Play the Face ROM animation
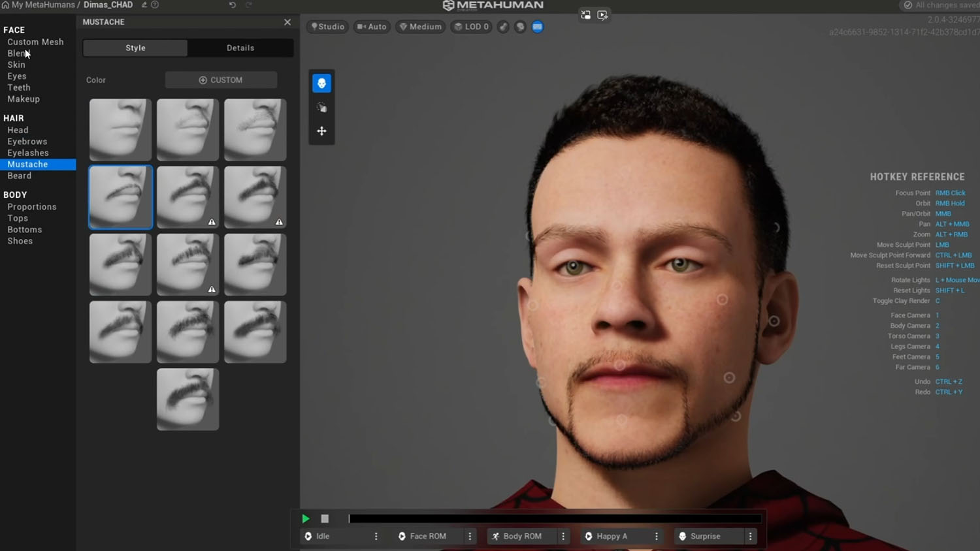Image resolution: width=980 pixels, height=551 pixels. pos(423,537)
